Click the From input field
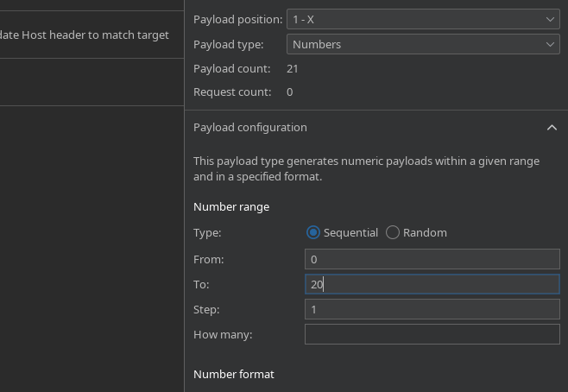Image resolution: width=568 pixels, height=392 pixels. [432, 259]
